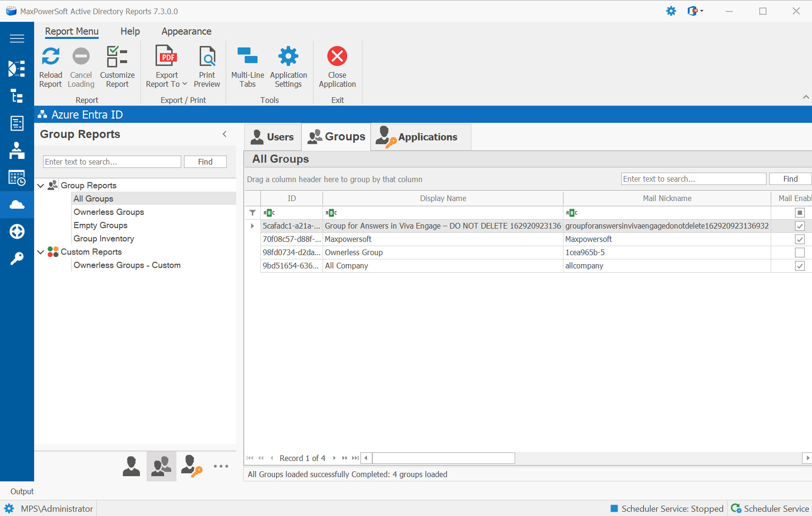
Task: Select the cloud Azure Entra ID sidebar icon
Action: click(17, 204)
